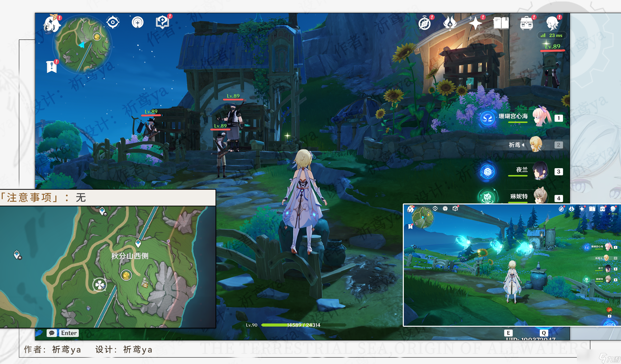Click the small blue diamond marker on map
The image size is (621, 364).
pyautogui.click(x=89, y=308)
